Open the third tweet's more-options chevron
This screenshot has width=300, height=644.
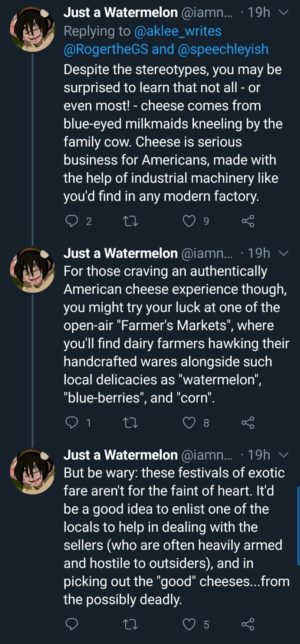click(x=283, y=455)
